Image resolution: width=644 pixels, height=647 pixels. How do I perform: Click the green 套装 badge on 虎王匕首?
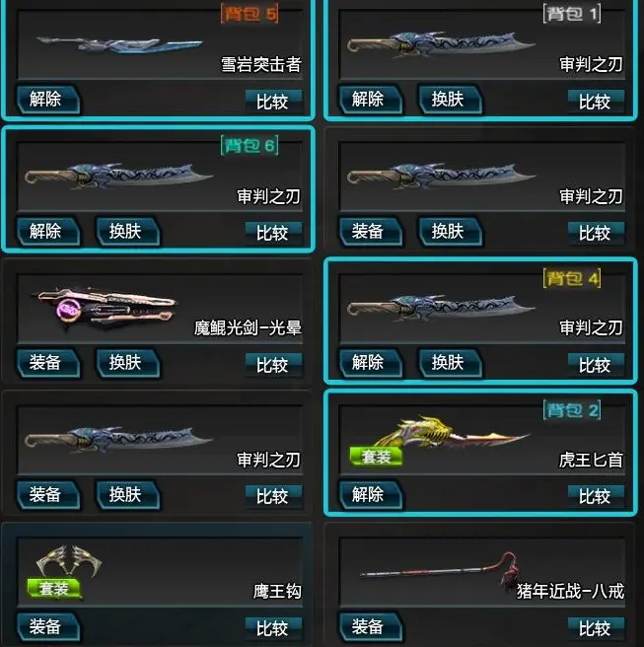(x=376, y=457)
